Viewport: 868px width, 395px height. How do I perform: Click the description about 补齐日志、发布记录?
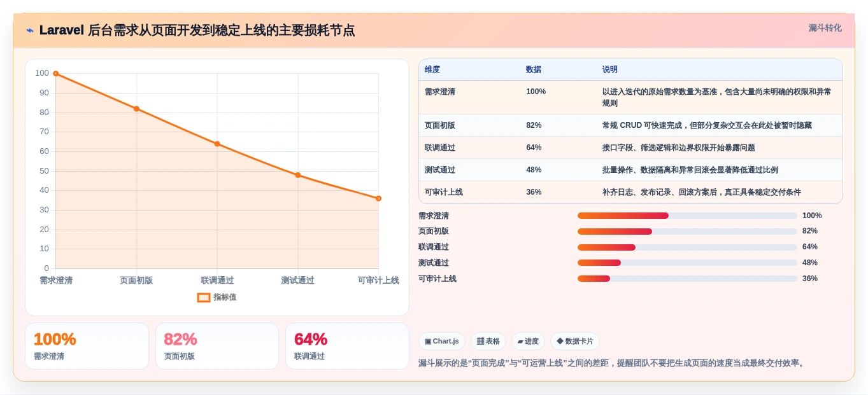point(702,192)
